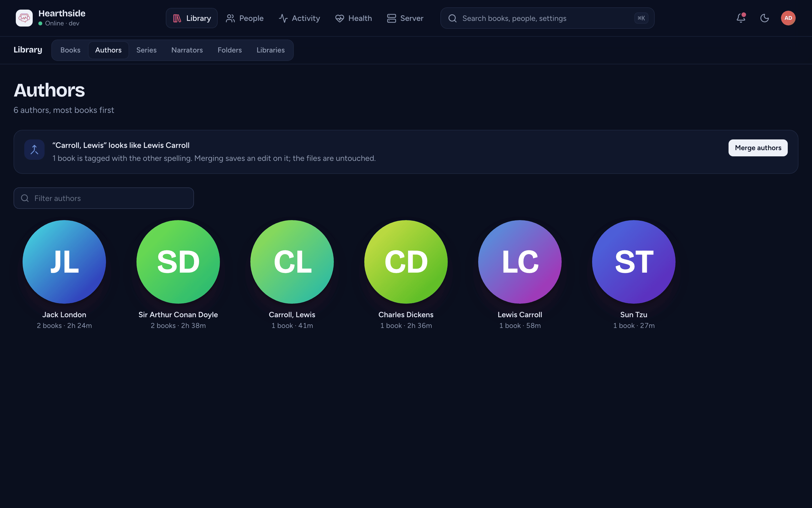This screenshot has height=508, width=812.
Task: Click the ⌘K shortcut badge
Action: (641, 18)
